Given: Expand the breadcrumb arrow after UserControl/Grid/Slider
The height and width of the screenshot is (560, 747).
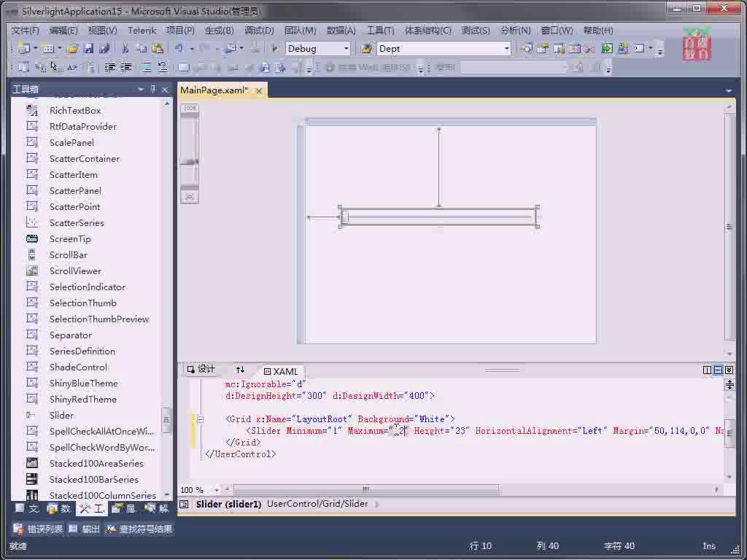Looking at the screenshot, I should click(x=377, y=504).
